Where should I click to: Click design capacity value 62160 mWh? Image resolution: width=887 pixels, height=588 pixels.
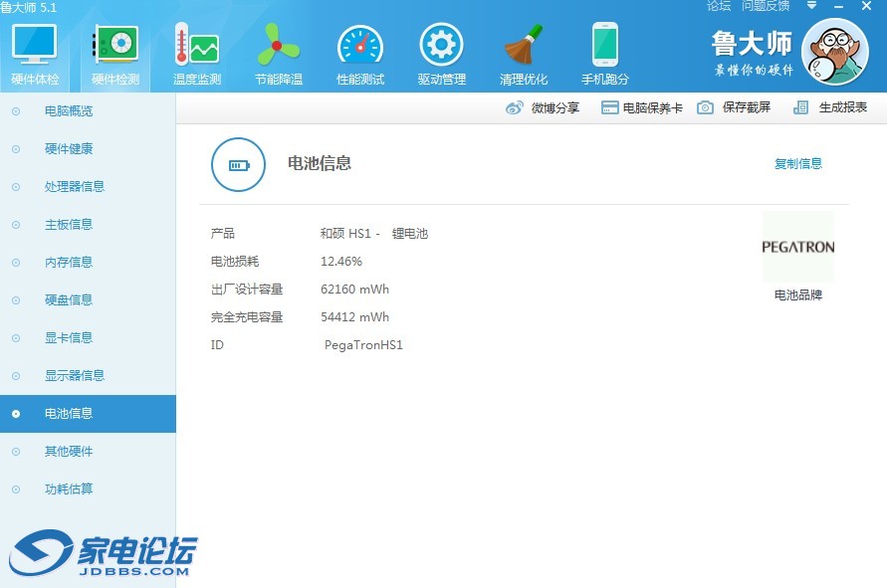click(354, 289)
